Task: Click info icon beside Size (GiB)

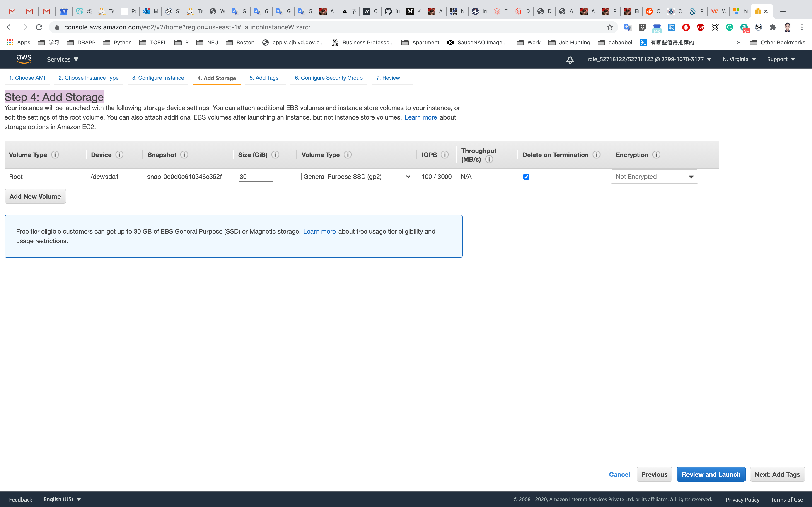Action: click(x=275, y=155)
